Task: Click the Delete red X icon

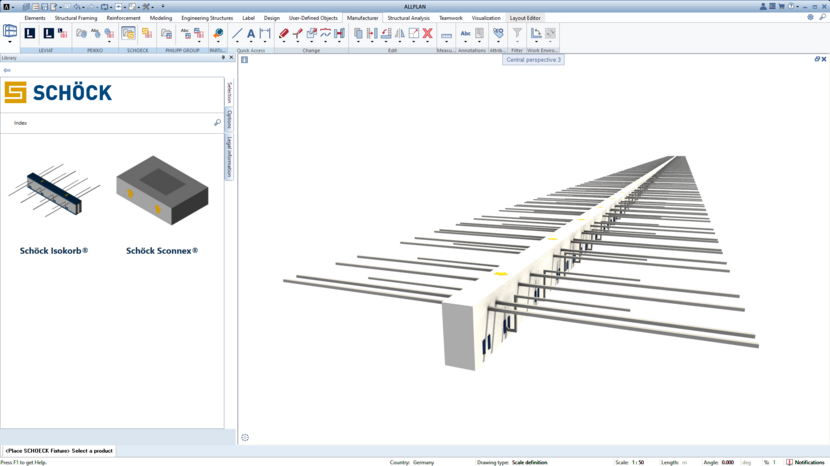Action: (427, 34)
